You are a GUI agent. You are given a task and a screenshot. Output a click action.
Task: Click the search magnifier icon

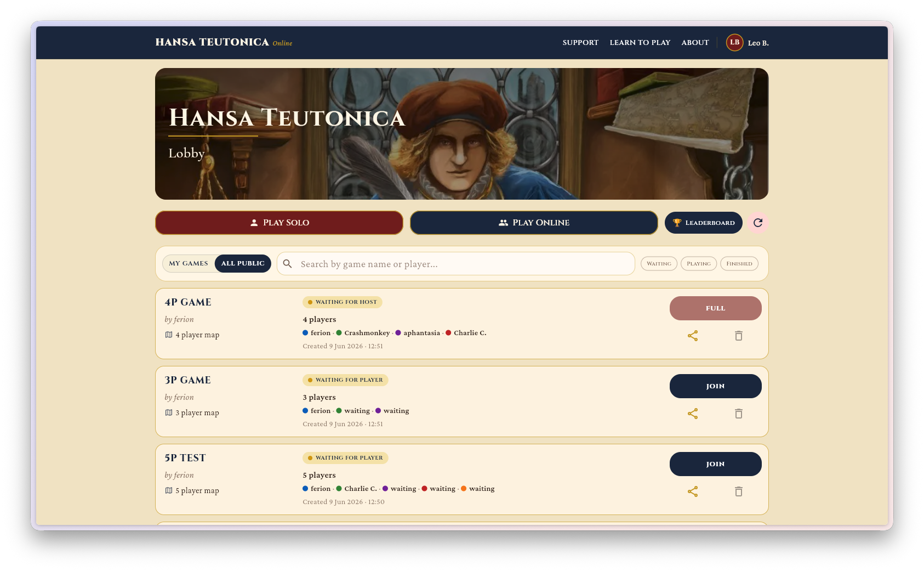(x=287, y=264)
